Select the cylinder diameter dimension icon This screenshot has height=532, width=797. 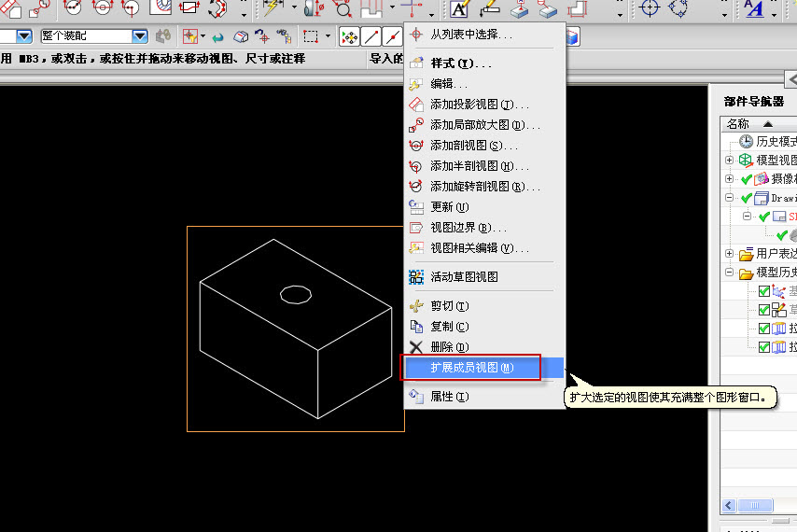click(314, 7)
